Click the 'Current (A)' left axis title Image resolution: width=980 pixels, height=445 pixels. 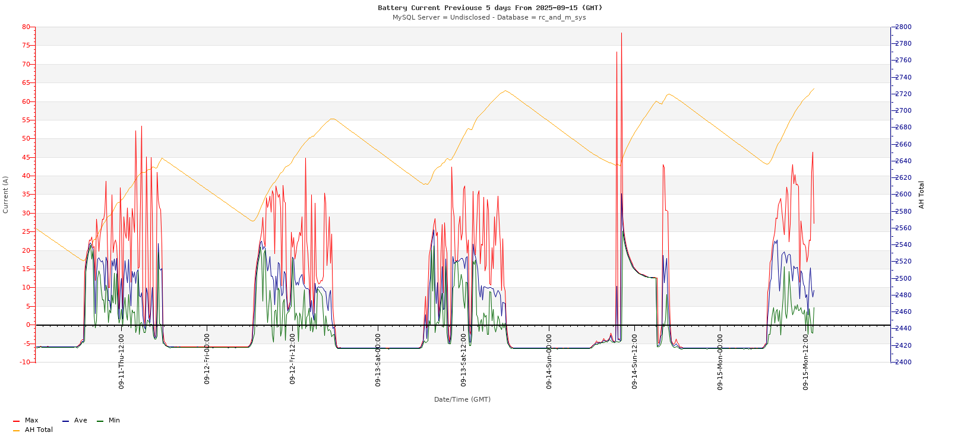point(6,195)
